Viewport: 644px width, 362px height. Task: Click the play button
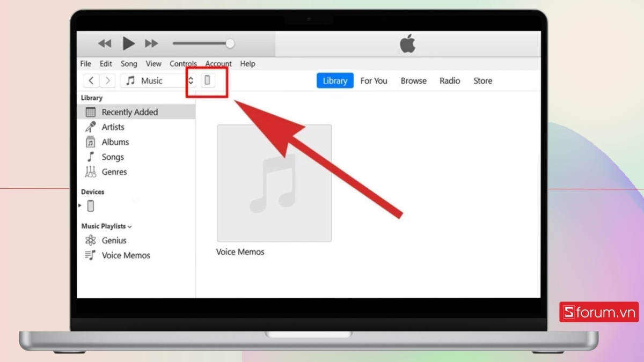[x=128, y=43]
